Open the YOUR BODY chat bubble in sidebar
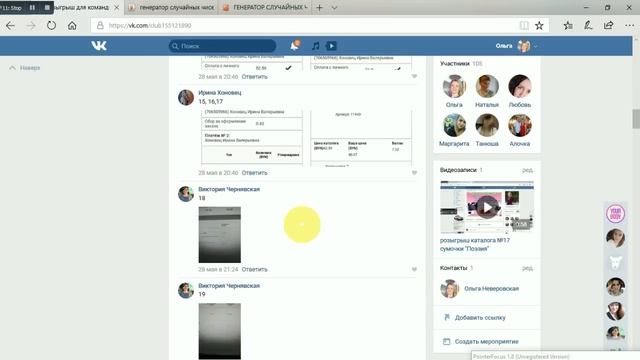Screen dimensions: 640x360 click(x=616, y=213)
